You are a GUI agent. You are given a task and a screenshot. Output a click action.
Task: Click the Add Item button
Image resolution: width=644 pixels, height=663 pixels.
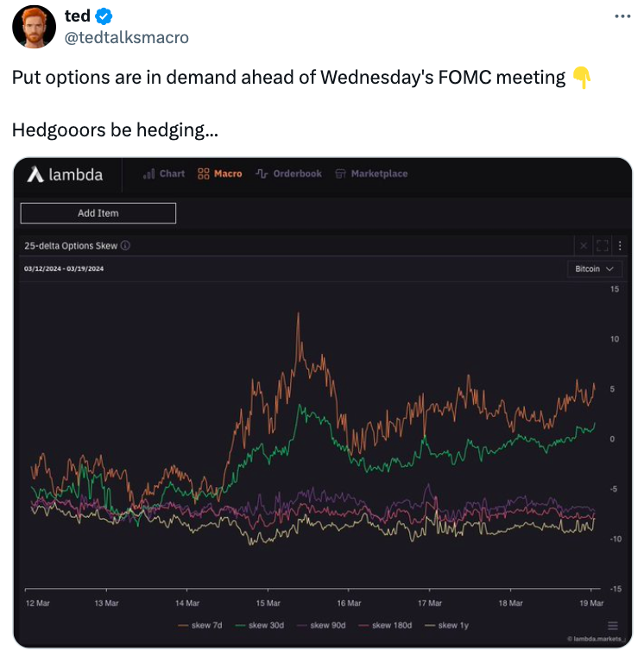[x=98, y=213]
